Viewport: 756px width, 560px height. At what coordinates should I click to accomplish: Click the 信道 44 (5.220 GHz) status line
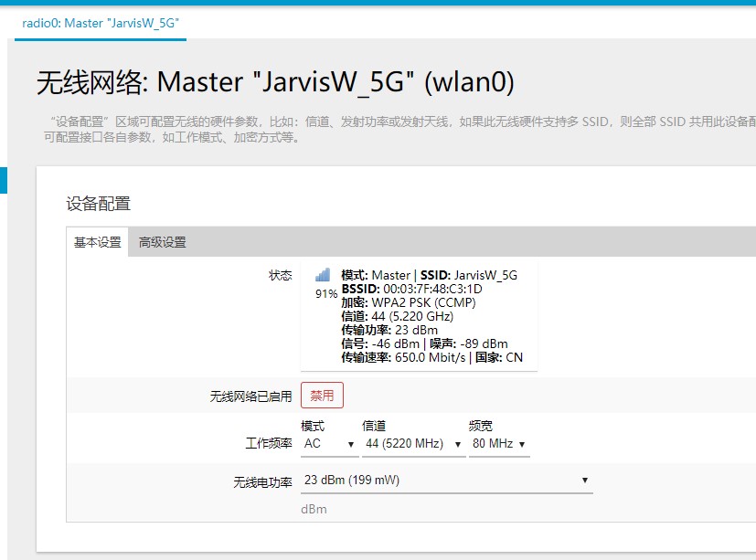(398, 317)
